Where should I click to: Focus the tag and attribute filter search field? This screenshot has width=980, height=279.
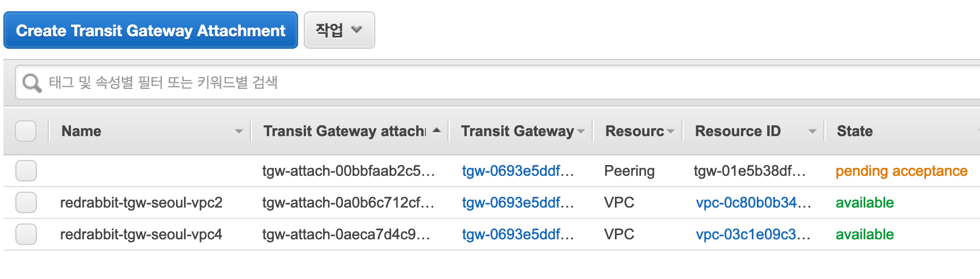454,83
